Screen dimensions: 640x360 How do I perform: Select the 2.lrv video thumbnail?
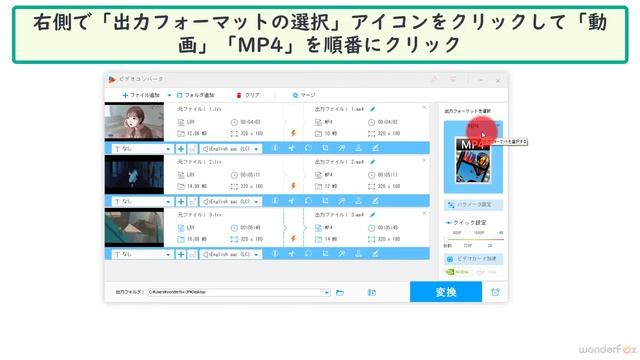click(x=134, y=175)
